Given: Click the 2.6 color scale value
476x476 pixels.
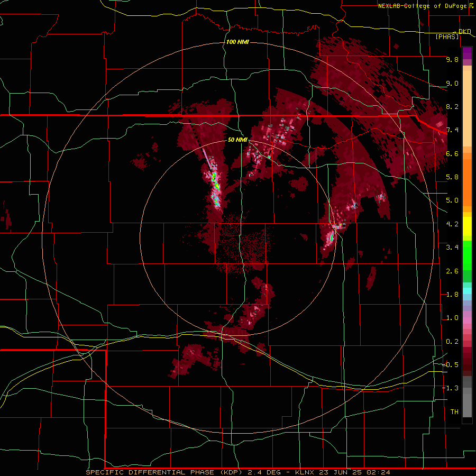Looking at the screenshot, I should pos(452,271).
